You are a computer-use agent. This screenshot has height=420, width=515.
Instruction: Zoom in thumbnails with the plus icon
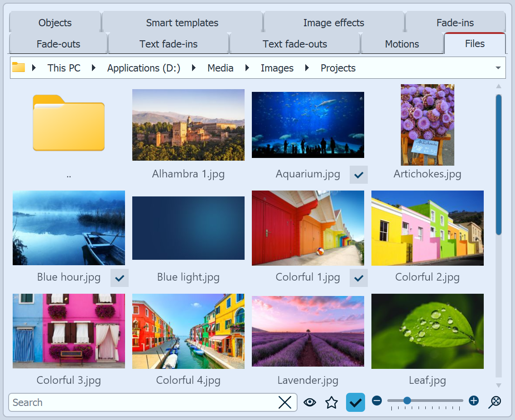(474, 401)
